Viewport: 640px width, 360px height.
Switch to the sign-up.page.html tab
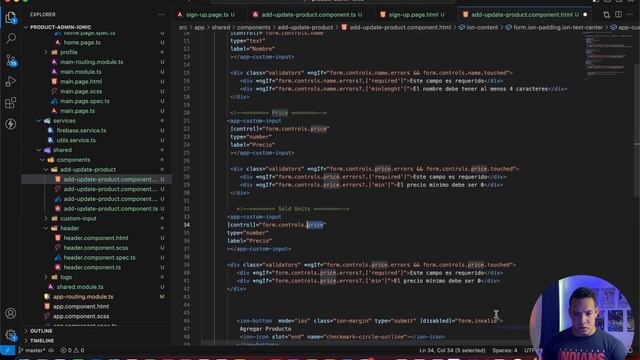pos(412,15)
